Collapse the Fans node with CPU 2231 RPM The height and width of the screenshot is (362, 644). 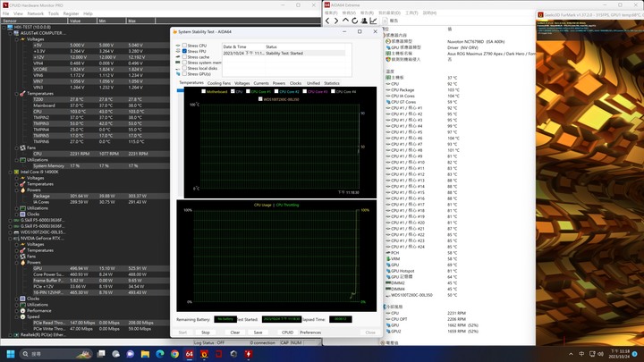point(17,147)
